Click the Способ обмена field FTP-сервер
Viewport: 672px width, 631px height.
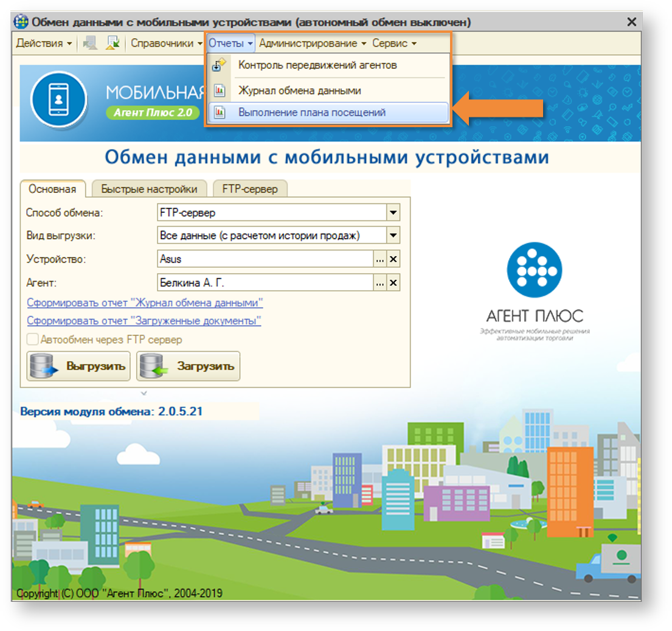click(272, 212)
